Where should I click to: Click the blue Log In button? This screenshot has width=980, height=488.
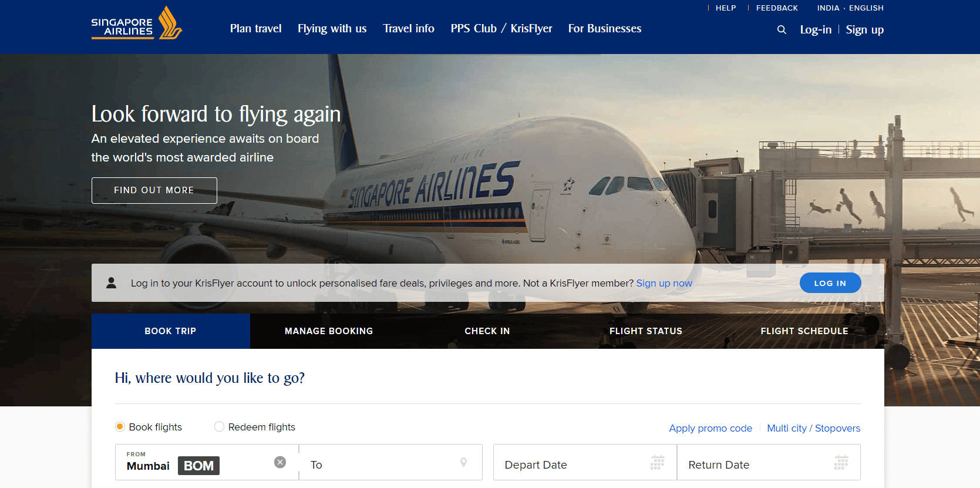(x=830, y=283)
